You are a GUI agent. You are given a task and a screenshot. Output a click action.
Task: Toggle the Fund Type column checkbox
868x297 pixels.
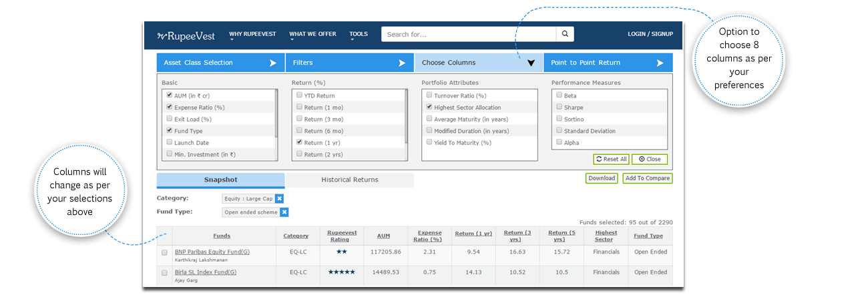tap(170, 131)
